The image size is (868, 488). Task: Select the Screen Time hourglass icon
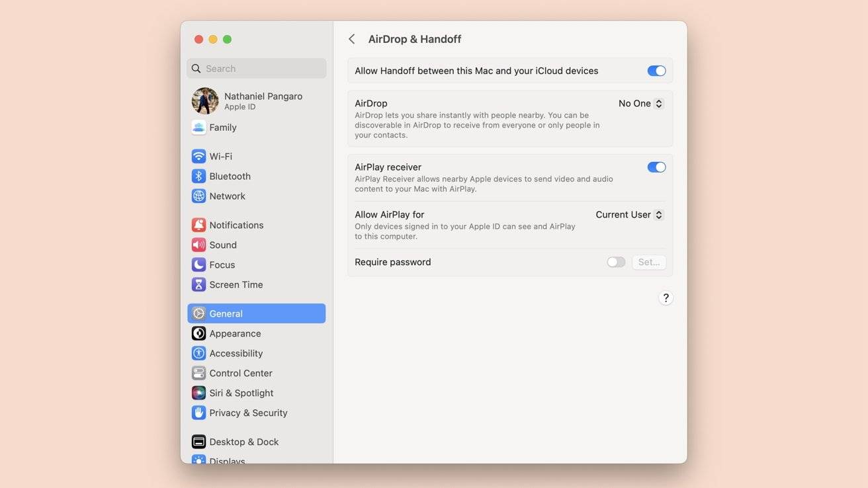click(x=198, y=284)
